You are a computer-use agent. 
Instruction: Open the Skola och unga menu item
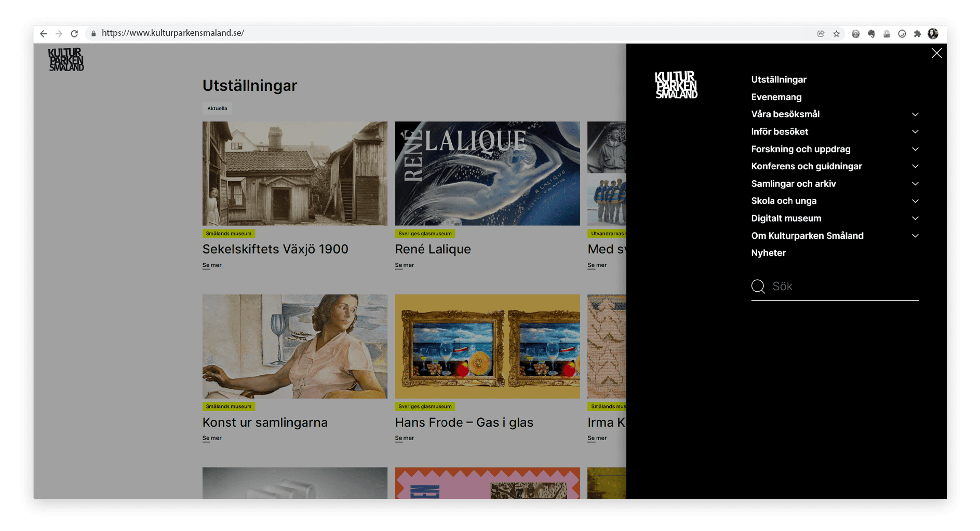(784, 201)
